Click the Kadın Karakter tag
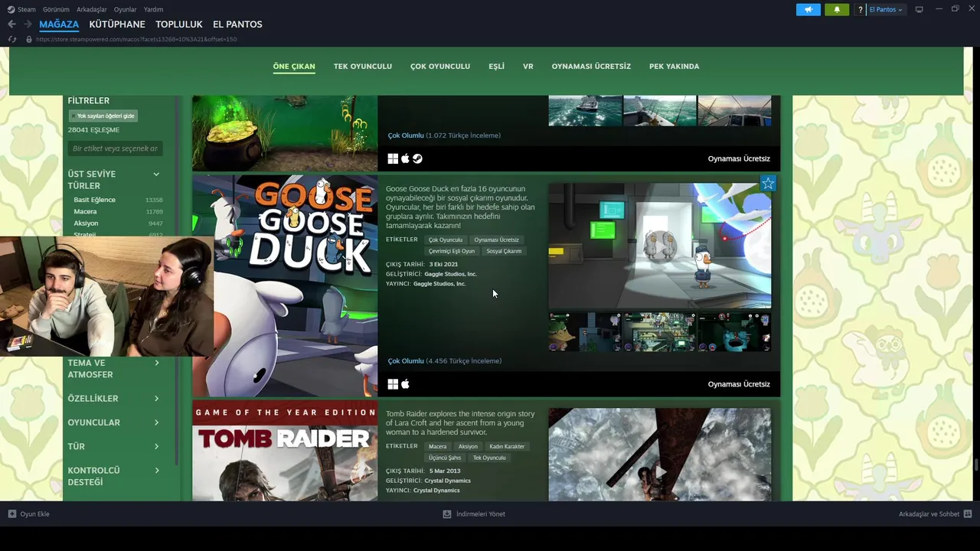Screen dimensions: 980x551 pyautogui.click(x=507, y=446)
